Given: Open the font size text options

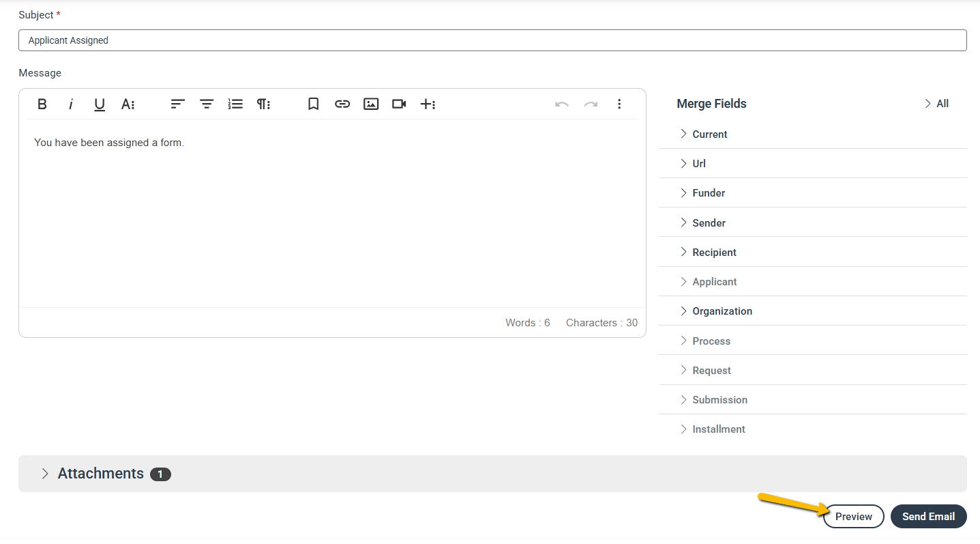Looking at the screenshot, I should pos(128,104).
